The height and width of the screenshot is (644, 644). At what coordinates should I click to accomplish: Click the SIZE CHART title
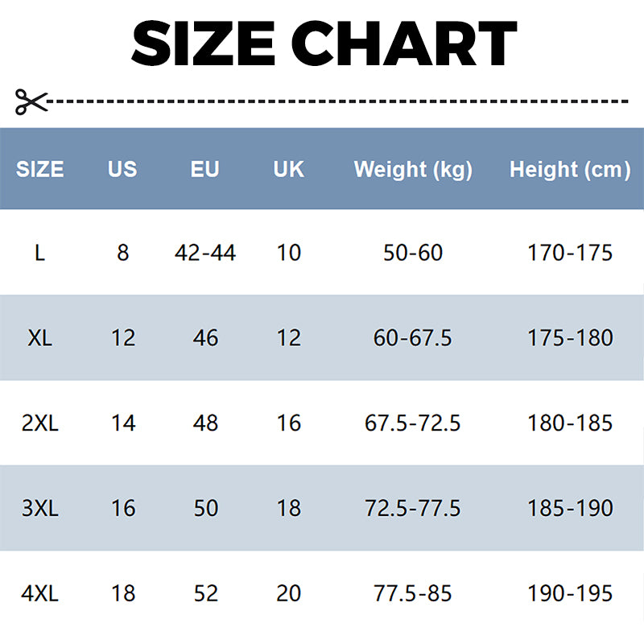point(324,43)
